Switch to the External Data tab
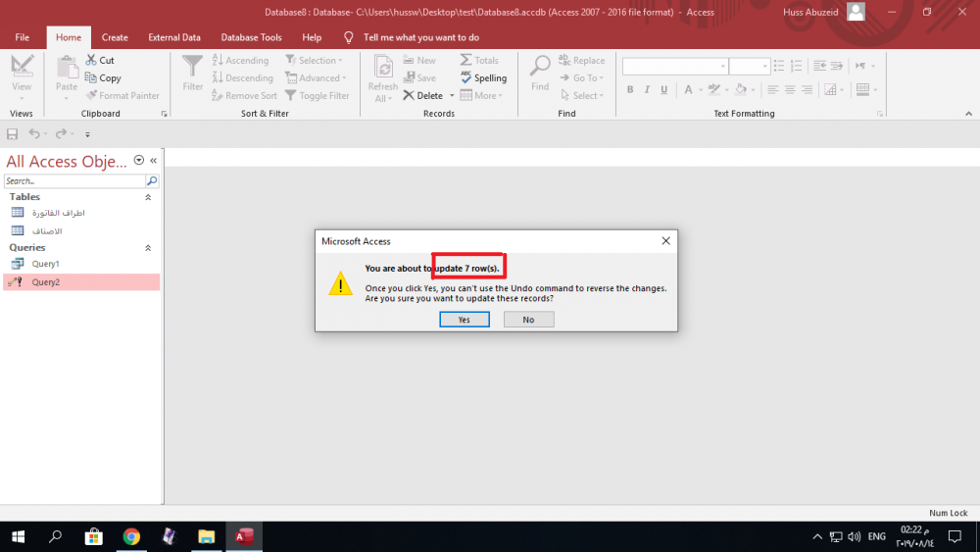The height and width of the screenshot is (552, 980). coord(174,37)
